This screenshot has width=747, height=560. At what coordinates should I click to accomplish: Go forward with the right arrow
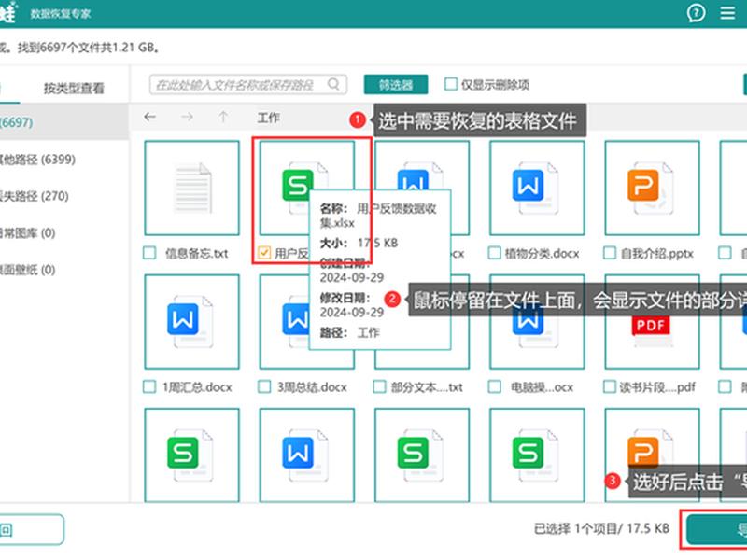(x=187, y=118)
